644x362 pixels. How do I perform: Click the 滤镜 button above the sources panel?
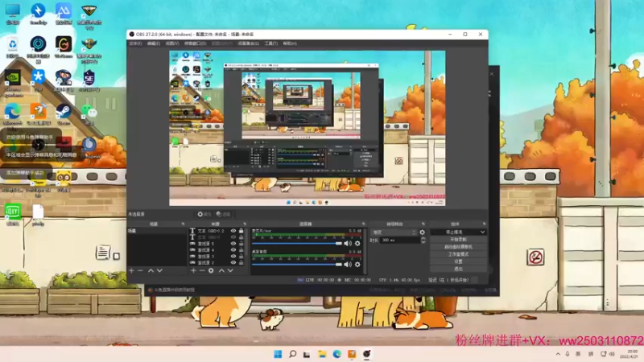pos(224,214)
